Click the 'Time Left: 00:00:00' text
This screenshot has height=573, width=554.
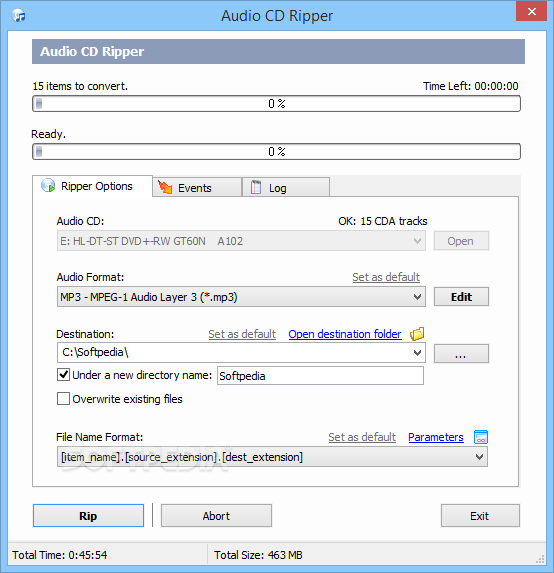471,86
